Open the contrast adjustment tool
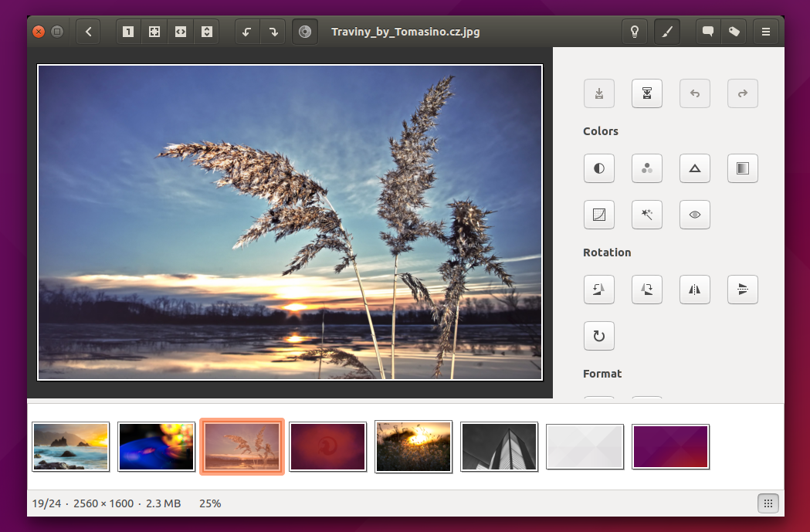The image size is (810, 532). 599,168
